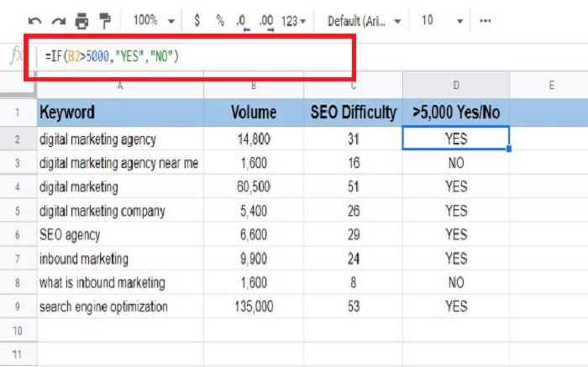This screenshot has width=588, height=367.
Task: Click the Keyword header cell
Action: pyautogui.click(x=118, y=113)
